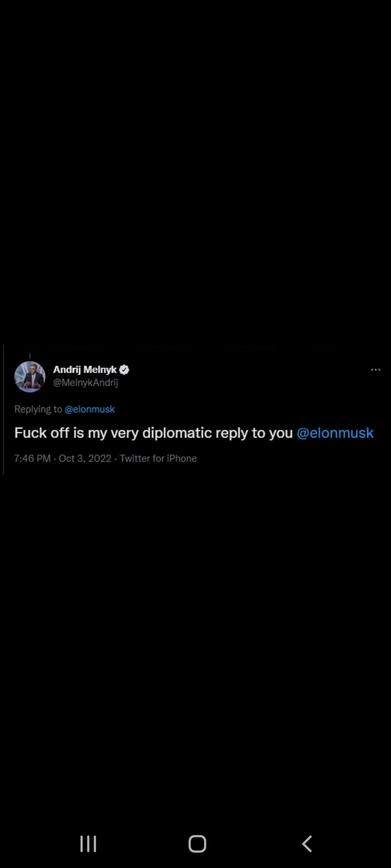Click the 7:46 PM timestamp
The width and height of the screenshot is (391, 868).
(x=32, y=458)
